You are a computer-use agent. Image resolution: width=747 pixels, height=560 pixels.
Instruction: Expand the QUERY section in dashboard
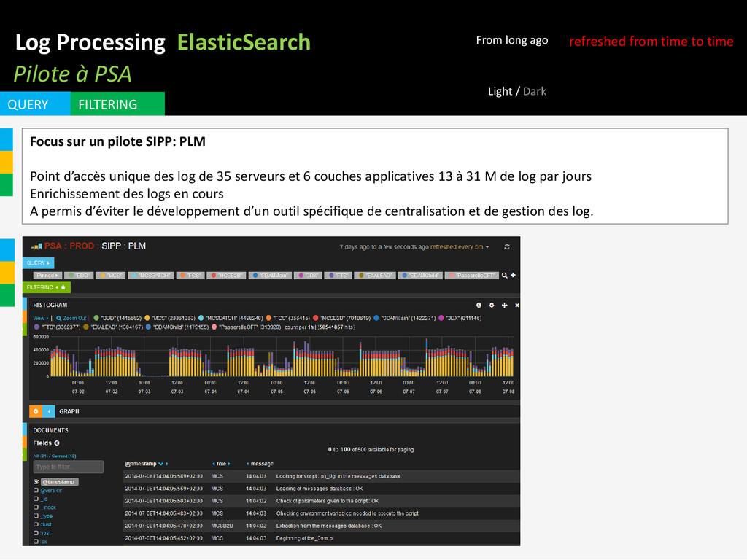38,262
